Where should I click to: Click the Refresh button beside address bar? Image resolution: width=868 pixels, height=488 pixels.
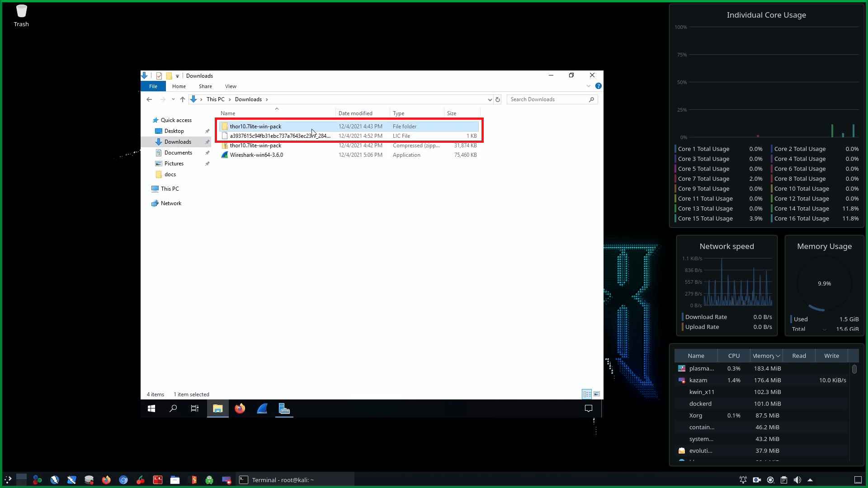coord(498,99)
